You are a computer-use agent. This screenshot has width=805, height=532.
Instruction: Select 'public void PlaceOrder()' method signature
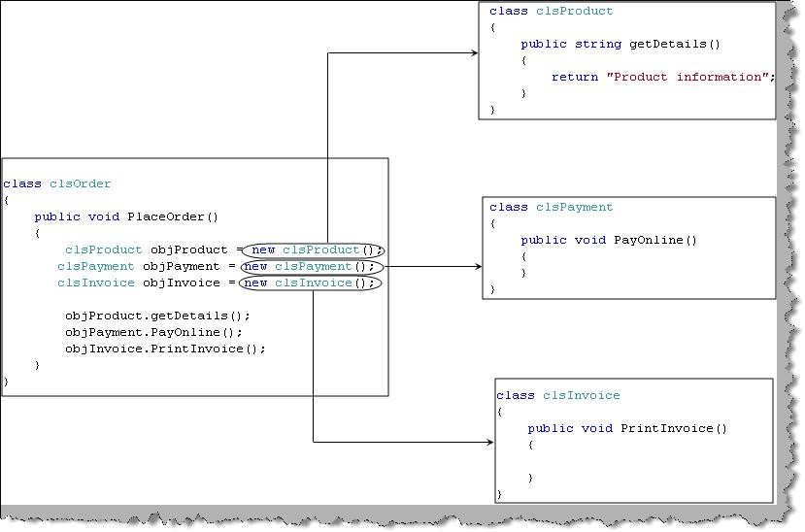tap(126, 216)
